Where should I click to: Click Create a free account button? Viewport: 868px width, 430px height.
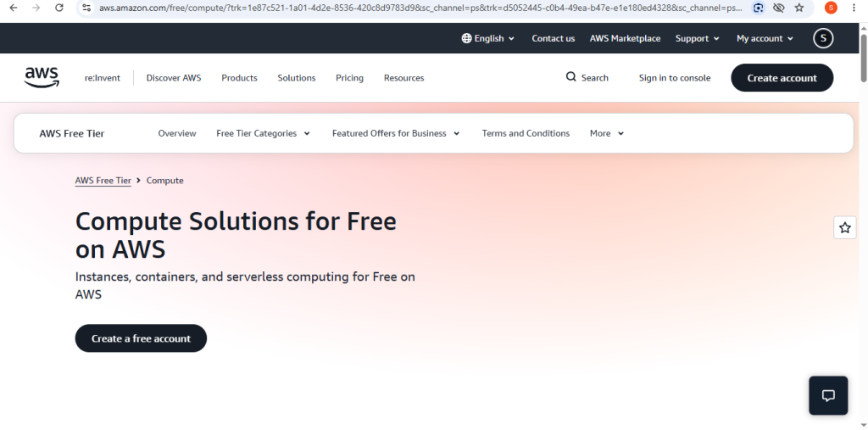click(x=142, y=338)
